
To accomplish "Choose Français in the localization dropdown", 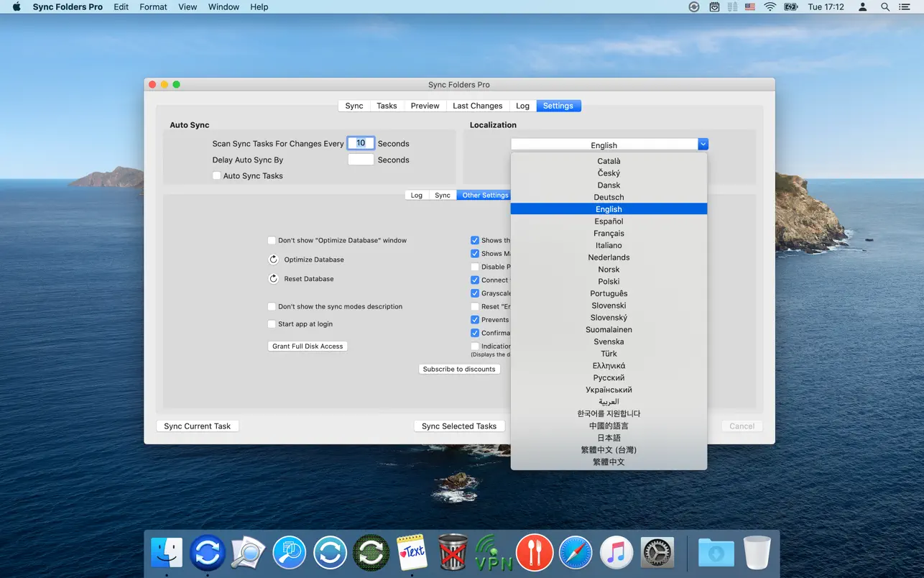I will (x=609, y=234).
